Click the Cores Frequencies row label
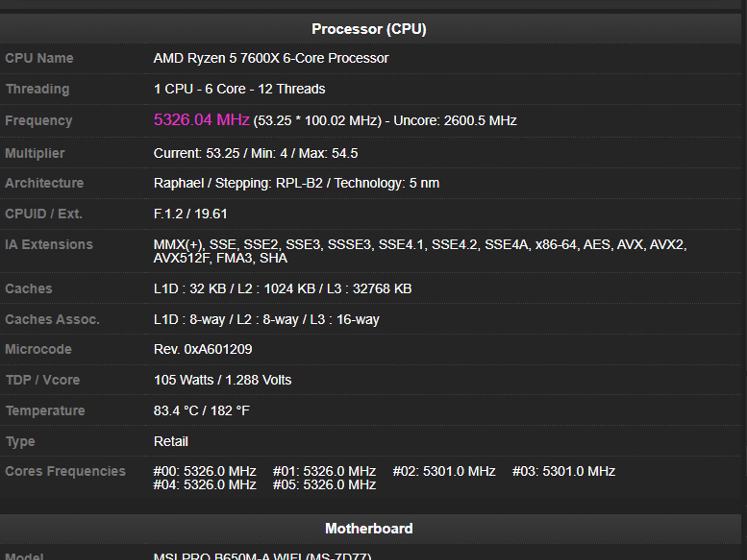Image resolution: width=747 pixels, height=560 pixels. 65,471
